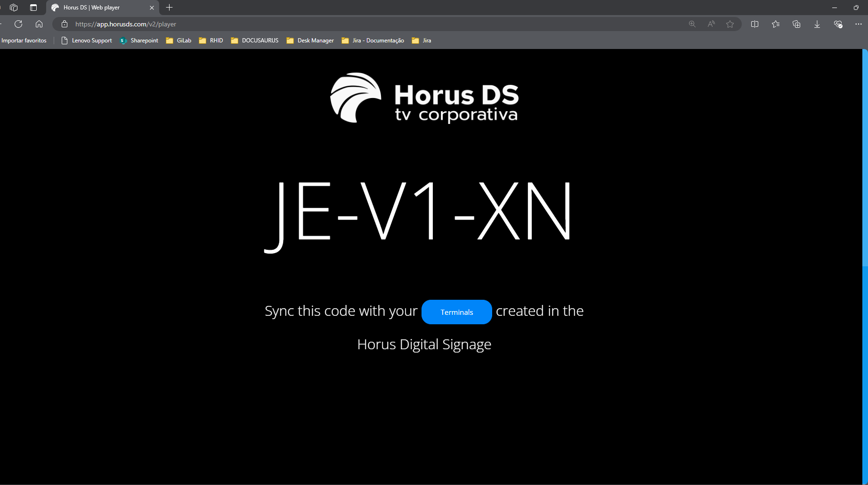Viewport: 868px width, 485px height.
Task: Add this page to favorites star
Action: tap(730, 24)
